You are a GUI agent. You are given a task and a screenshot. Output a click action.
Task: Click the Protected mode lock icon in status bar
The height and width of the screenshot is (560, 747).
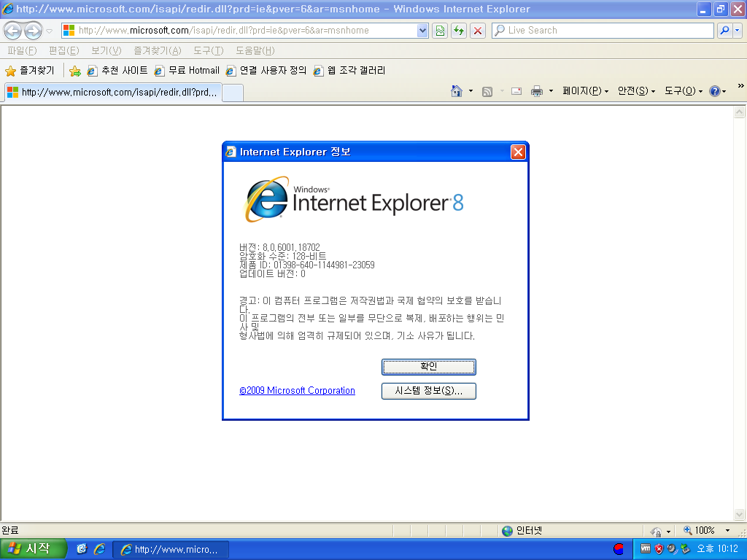(x=656, y=531)
